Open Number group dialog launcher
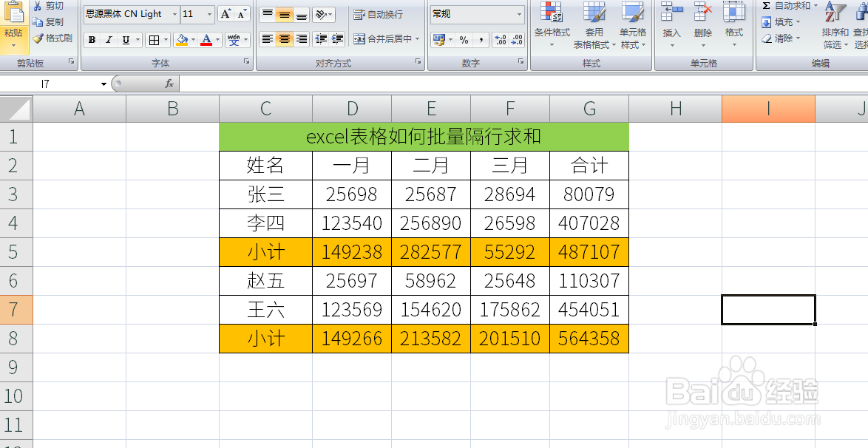The image size is (868, 448). pos(521,62)
